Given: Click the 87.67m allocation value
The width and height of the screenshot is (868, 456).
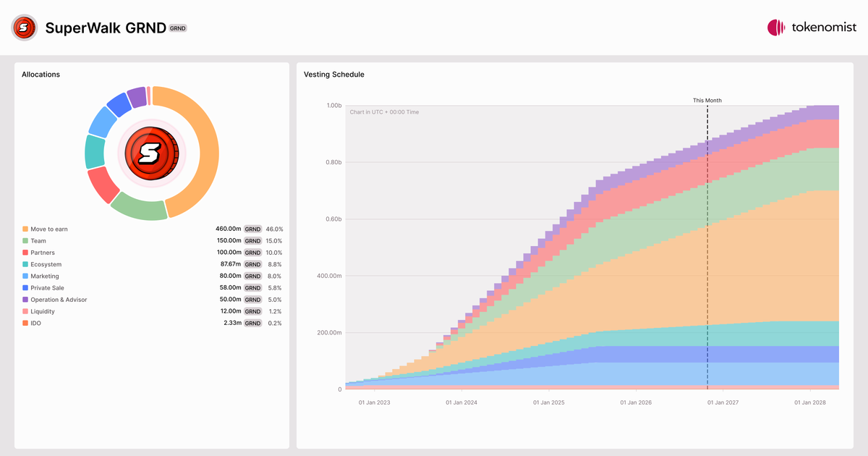Looking at the screenshot, I should click(230, 264).
